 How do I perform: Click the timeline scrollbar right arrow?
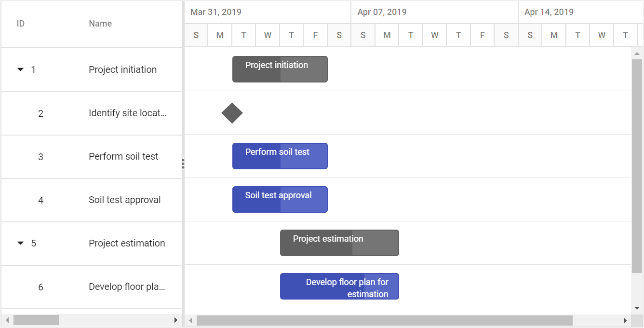click(x=625, y=321)
